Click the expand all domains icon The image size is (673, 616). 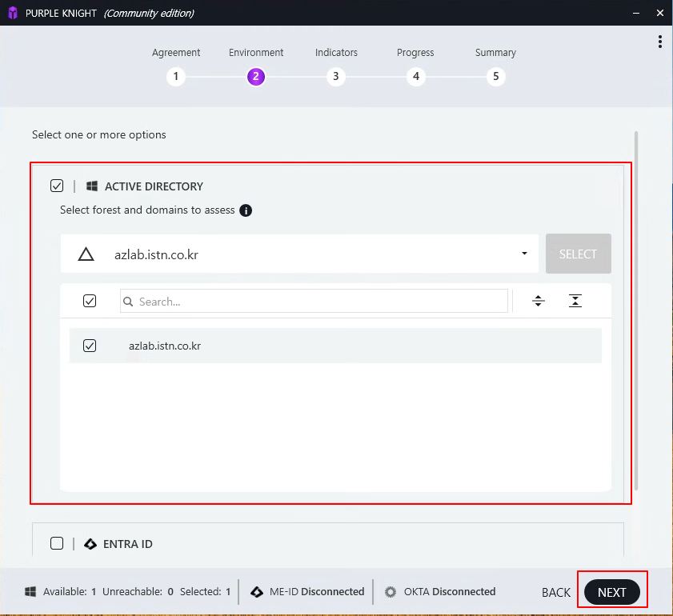(539, 301)
